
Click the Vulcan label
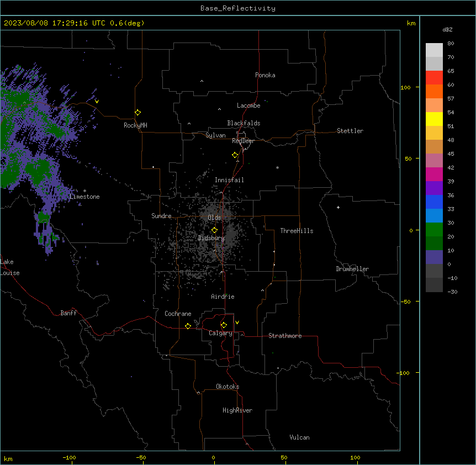(x=299, y=437)
